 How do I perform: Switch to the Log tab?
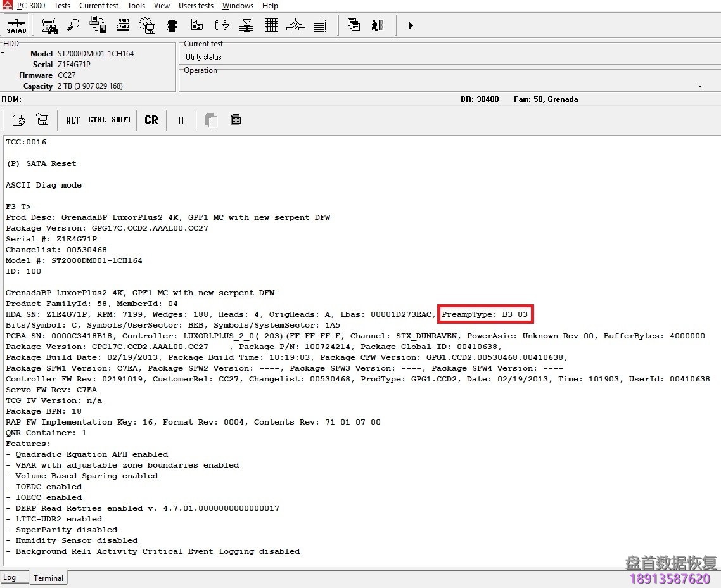pos(10,577)
